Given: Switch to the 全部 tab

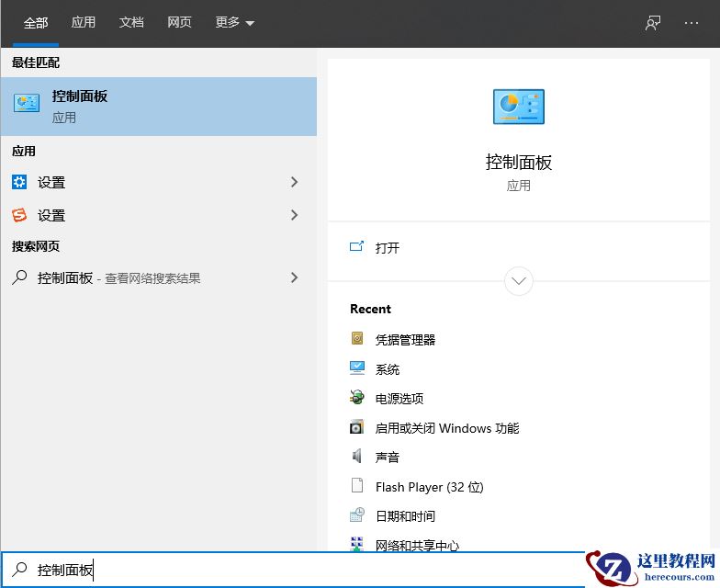Looking at the screenshot, I should click(x=36, y=22).
